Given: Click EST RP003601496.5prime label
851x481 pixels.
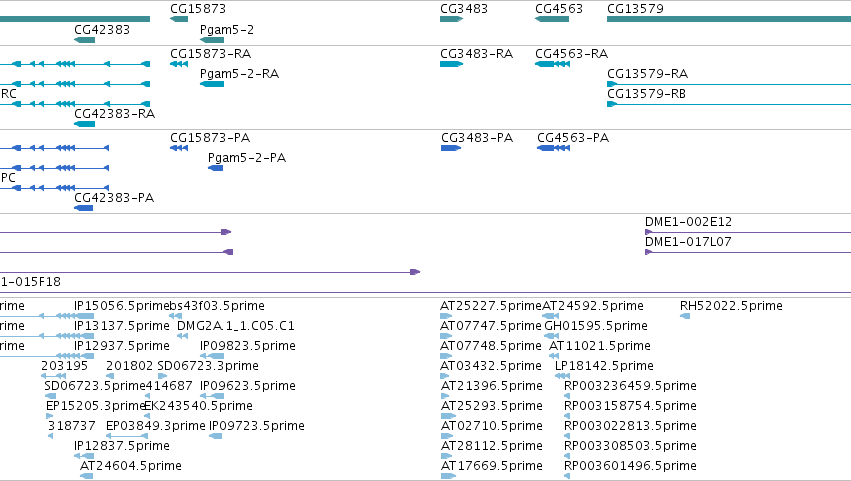Looking at the screenshot, I should pos(631,466).
